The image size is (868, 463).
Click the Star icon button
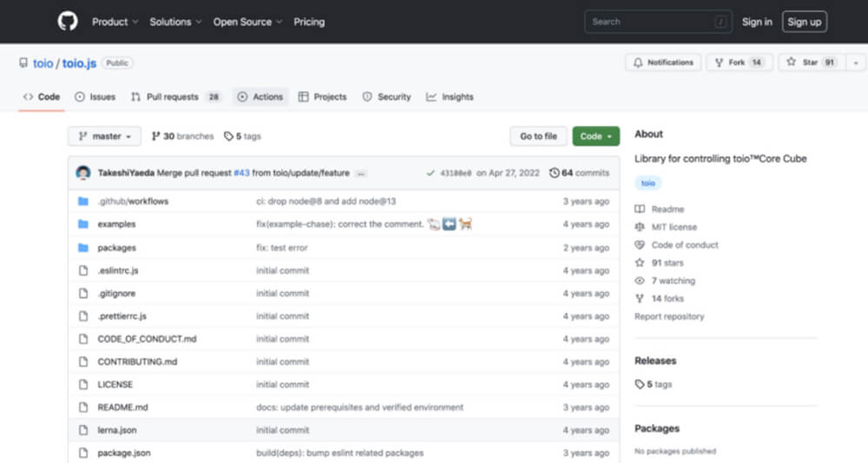pyautogui.click(x=791, y=62)
